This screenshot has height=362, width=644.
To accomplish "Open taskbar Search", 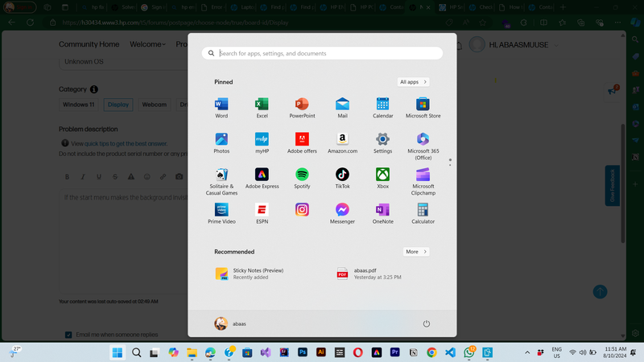I will (136, 352).
